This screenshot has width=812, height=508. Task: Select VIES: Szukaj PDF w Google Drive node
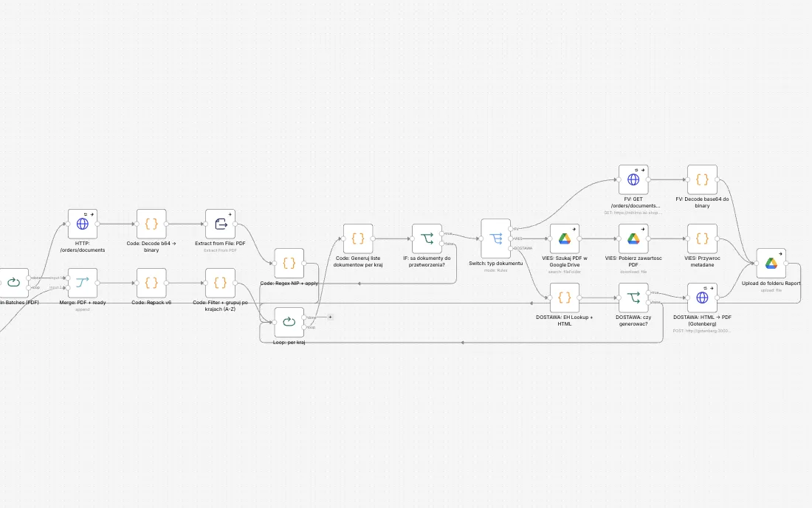click(x=565, y=238)
